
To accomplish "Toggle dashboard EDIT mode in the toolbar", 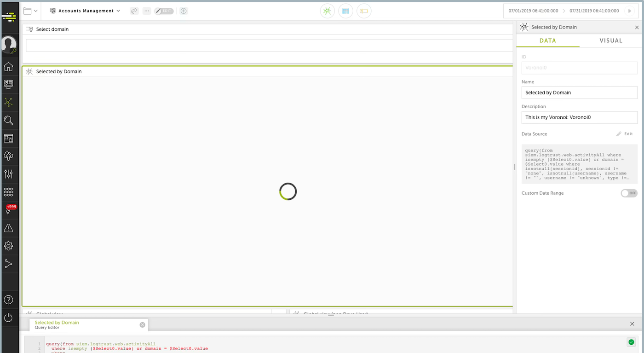I will (x=164, y=11).
